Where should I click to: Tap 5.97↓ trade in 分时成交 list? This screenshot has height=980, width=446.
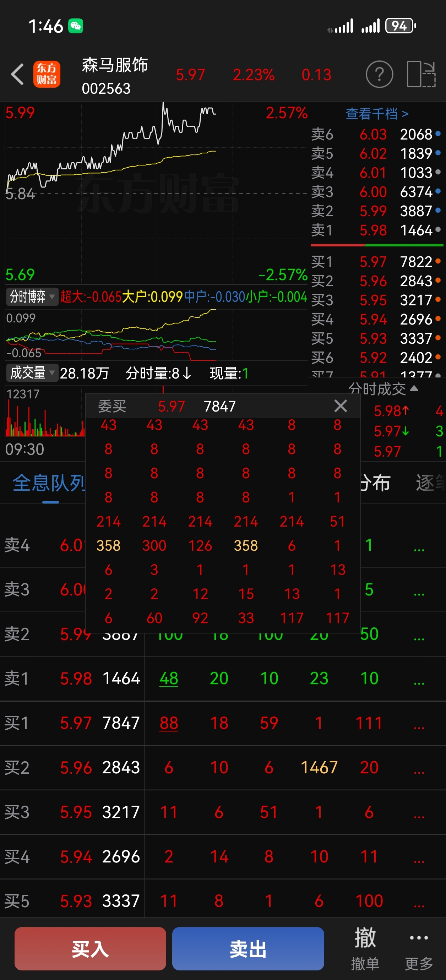point(392,431)
